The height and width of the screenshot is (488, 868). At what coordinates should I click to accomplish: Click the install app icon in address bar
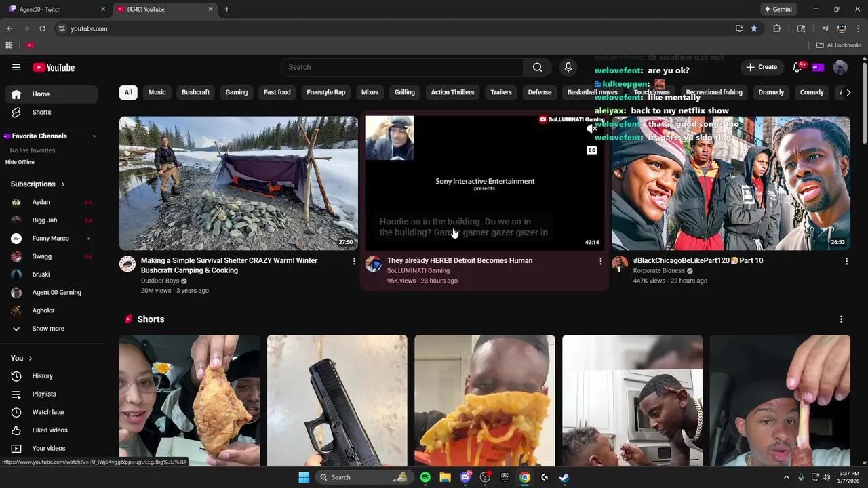coord(739,28)
